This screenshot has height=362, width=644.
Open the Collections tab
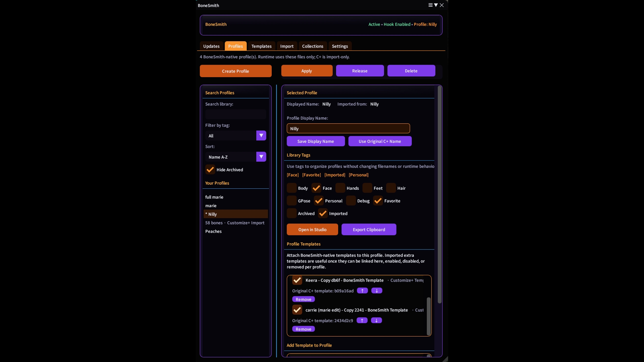click(x=313, y=46)
